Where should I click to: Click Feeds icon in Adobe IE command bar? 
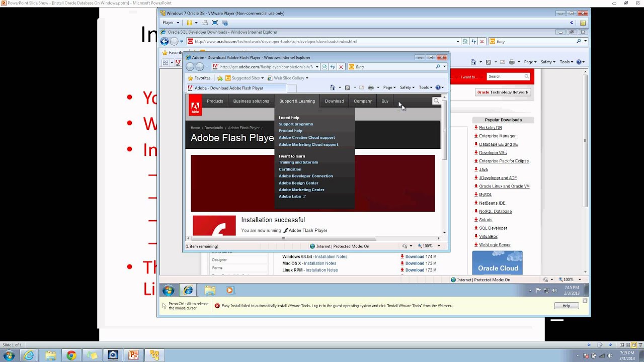tap(347, 87)
